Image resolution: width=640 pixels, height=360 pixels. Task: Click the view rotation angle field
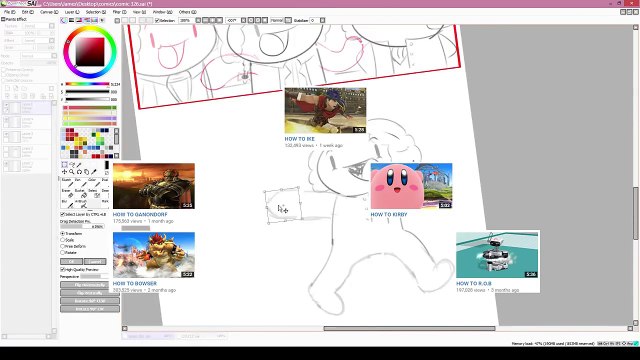coord(233,20)
